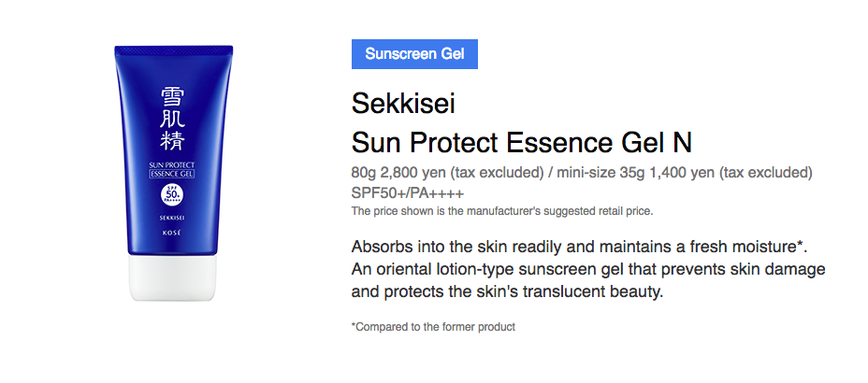Image resolution: width=868 pixels, height=383 pixels.
Task: Click the manufacturer's suggested retail price note
Action: point(501,211)
